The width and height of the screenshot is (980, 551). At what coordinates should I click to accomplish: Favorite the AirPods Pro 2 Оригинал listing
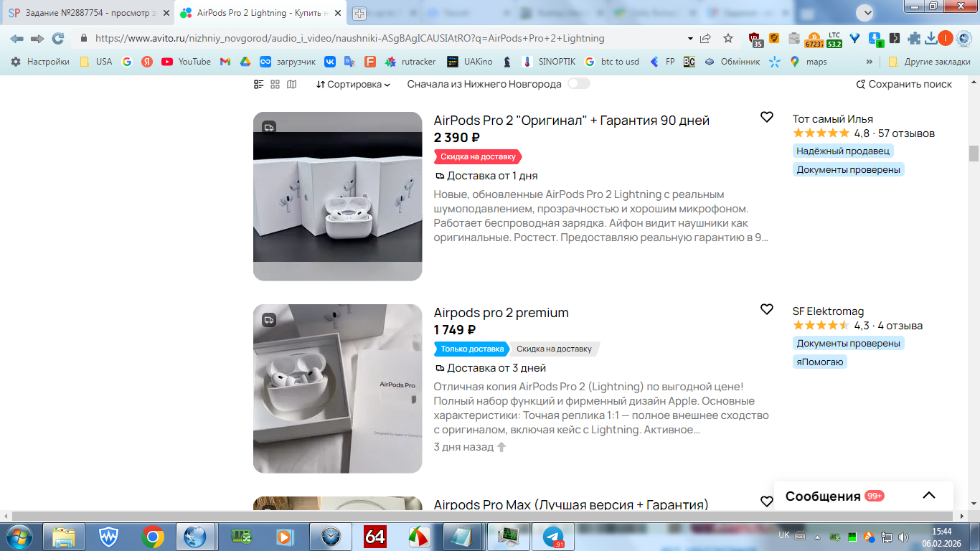click(766, 117)
